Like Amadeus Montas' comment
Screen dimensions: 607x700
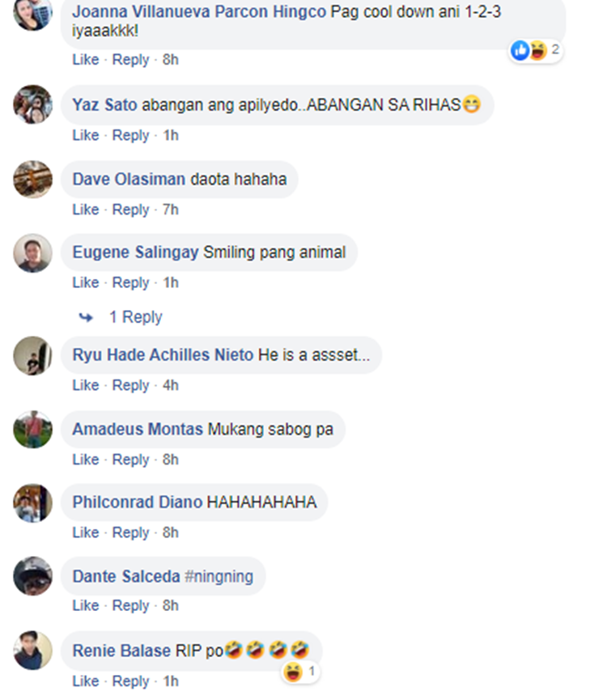click(86, 460)
